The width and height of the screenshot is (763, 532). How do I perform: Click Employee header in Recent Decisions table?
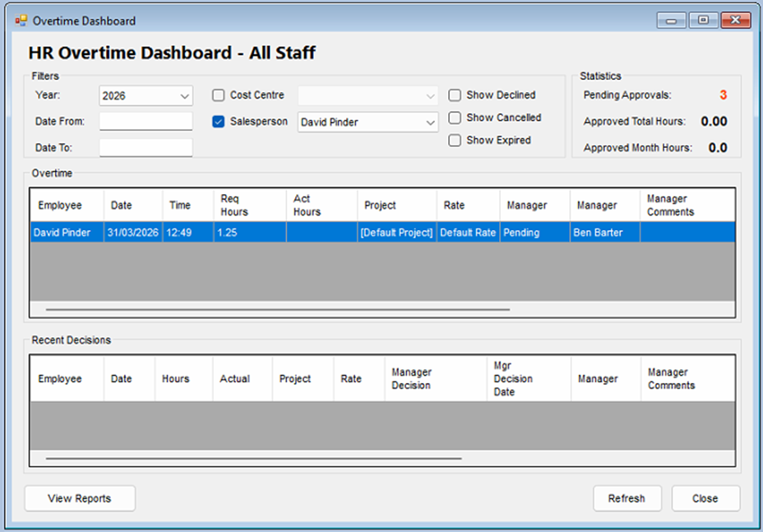[67, 378]
